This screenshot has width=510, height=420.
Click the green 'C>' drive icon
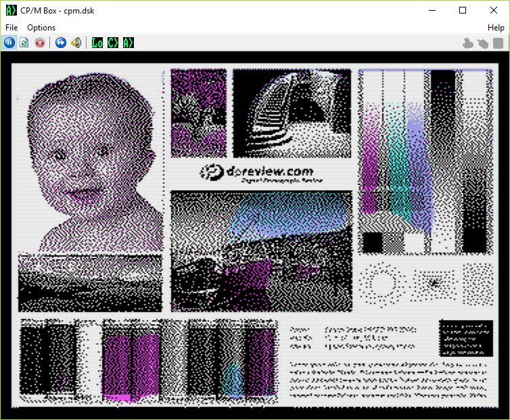tap(113, 43)
